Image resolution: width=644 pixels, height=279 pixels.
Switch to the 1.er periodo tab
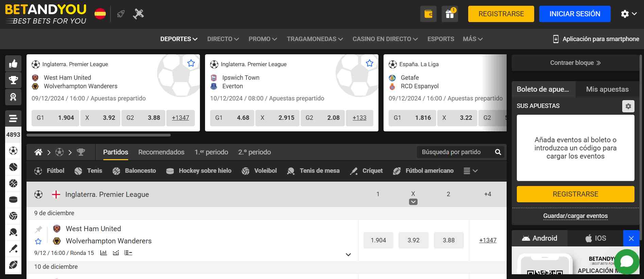pyautogui.click(x=211, y=152)
